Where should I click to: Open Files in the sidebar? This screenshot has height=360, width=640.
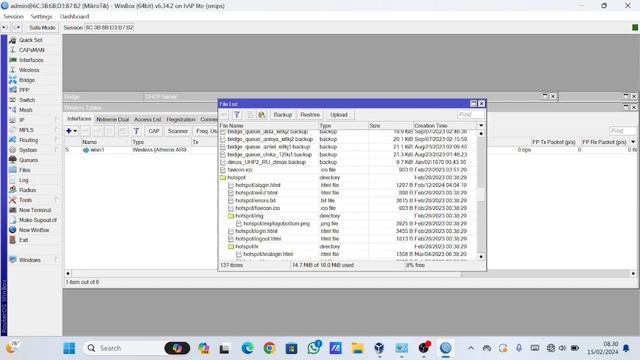24,170
